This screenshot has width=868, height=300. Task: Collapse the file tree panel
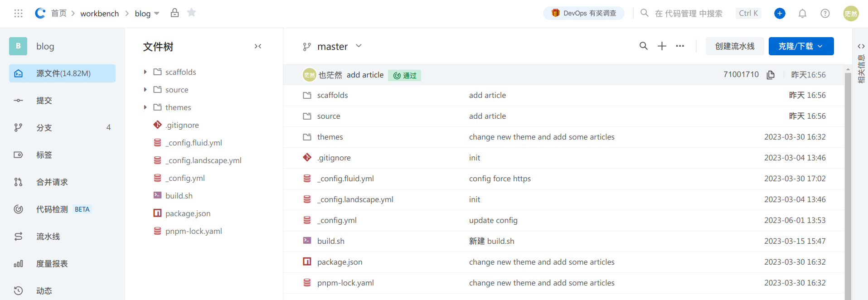pyautogui.click(x=258, y=46)
